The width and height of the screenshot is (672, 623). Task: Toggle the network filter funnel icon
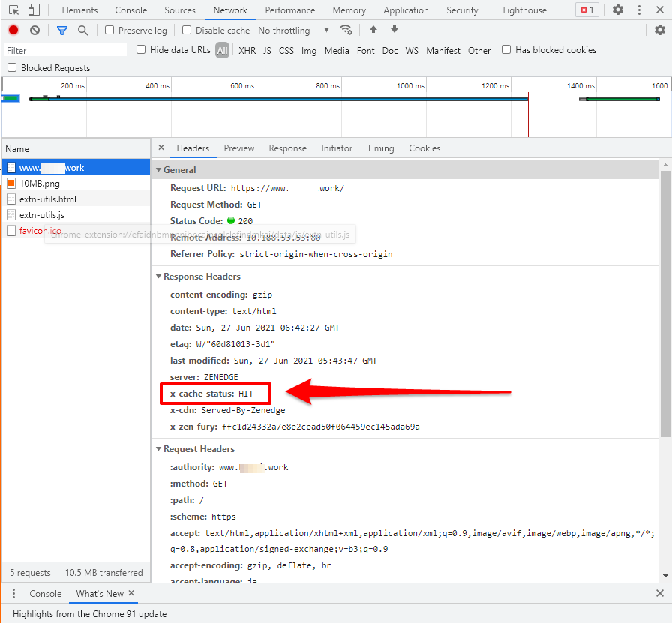coord(62,31)
